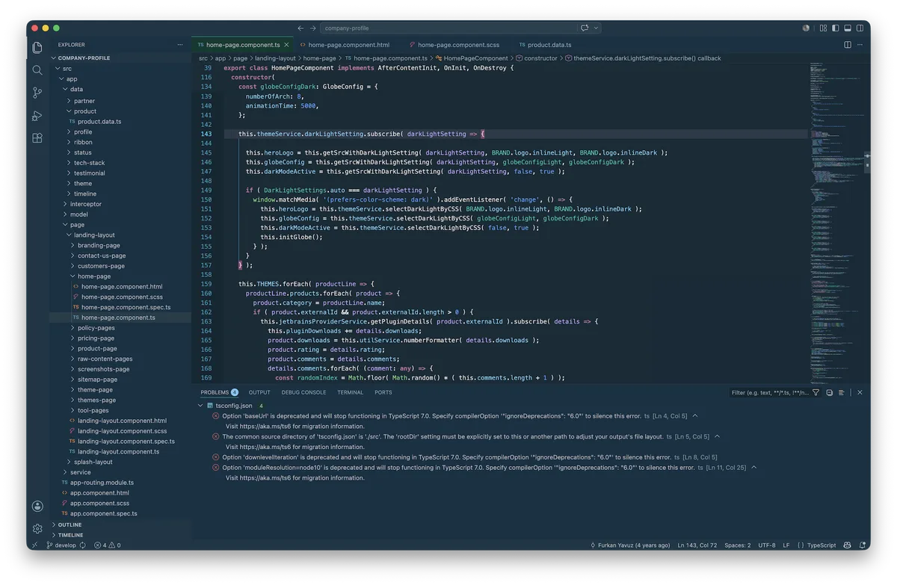Open dropdown arrow next to command center
The height and width of the screenshot is (588, 897).
tap(596, 28)
